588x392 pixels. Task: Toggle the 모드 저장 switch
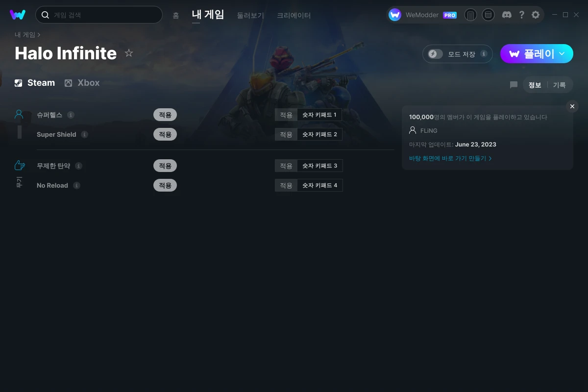point(435,54)
